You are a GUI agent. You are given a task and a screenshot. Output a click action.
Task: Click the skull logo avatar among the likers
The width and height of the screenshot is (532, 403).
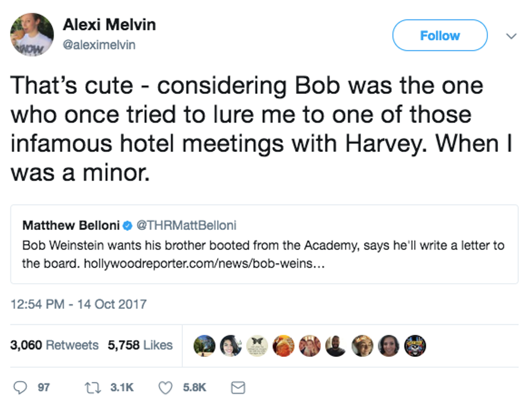coord(415,346)
